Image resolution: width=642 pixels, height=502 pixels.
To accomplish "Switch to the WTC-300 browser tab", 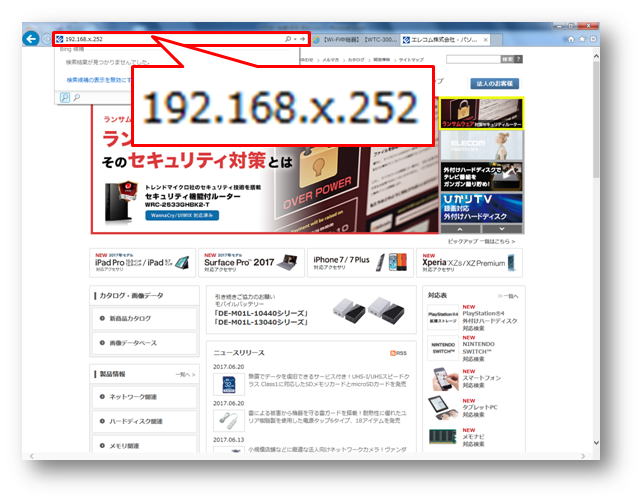I will 355,39.
